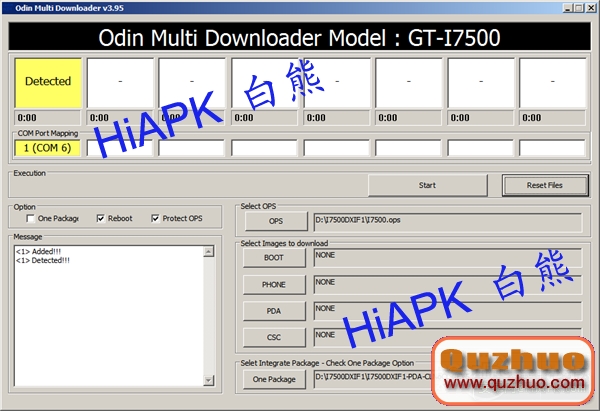This screenshot has width=600, height=411.
Task: Click the Reset Files button
Action: (x=545, y=185)
